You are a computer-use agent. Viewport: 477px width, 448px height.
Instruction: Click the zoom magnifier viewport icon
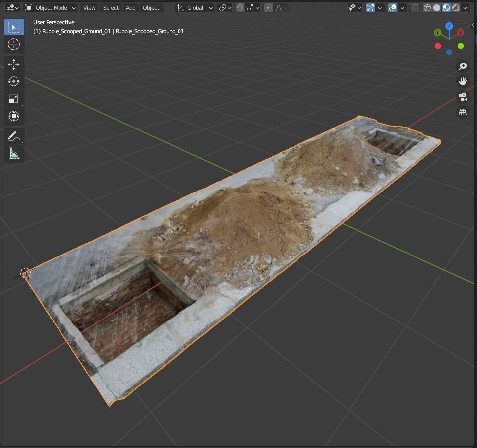[463, 66]
